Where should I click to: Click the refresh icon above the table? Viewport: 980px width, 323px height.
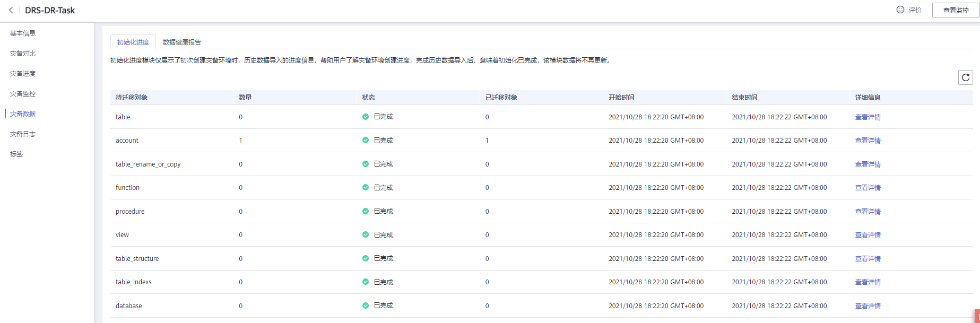(966, 77)
